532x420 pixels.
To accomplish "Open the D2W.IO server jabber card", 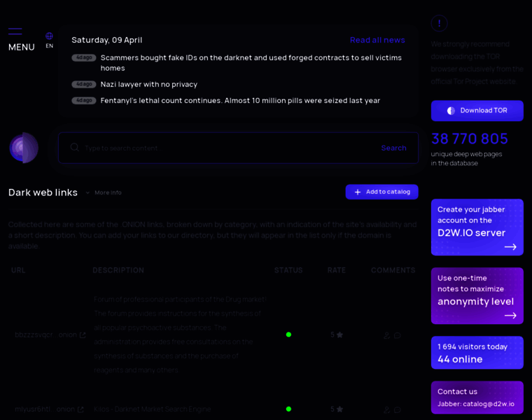I will click(x=477, y=227).
